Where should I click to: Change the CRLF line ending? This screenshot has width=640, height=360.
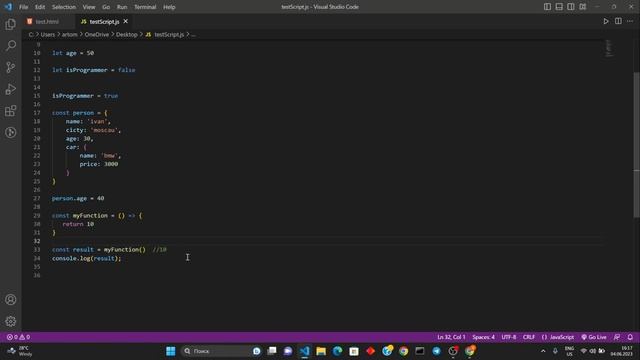coord(529,337)
